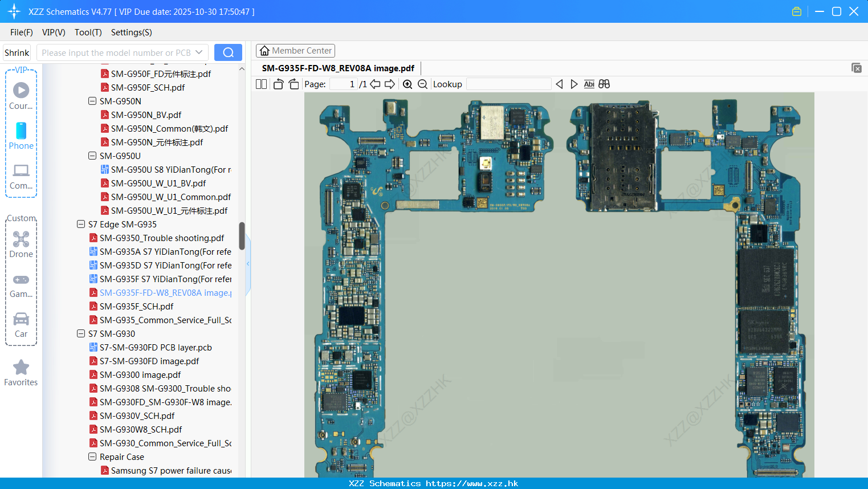Screen dimensions: 868x489
Task: Open SM-G950U_W_U1_Common.pdf
Action: (171, 197)
